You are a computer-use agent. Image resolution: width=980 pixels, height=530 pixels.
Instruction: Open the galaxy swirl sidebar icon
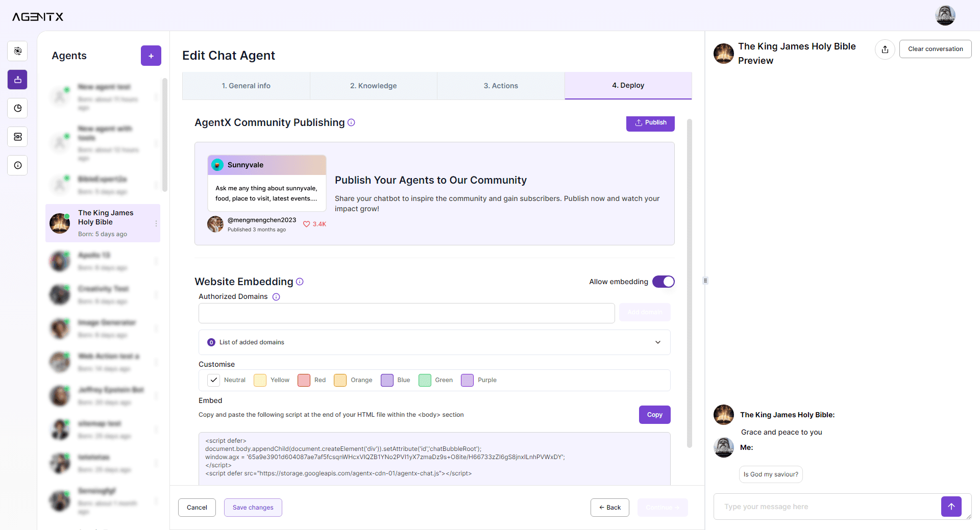18,51
